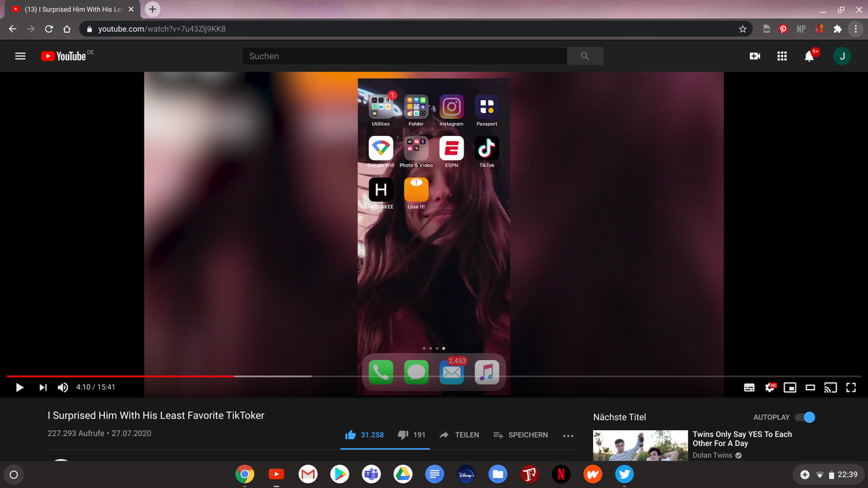Go to the browser home page

tap(67, 29)
